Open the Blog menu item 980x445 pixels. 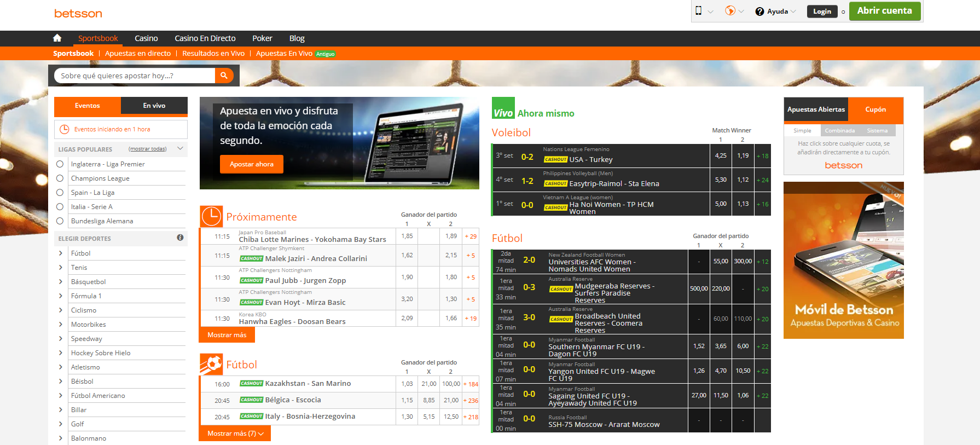(297, 38)
